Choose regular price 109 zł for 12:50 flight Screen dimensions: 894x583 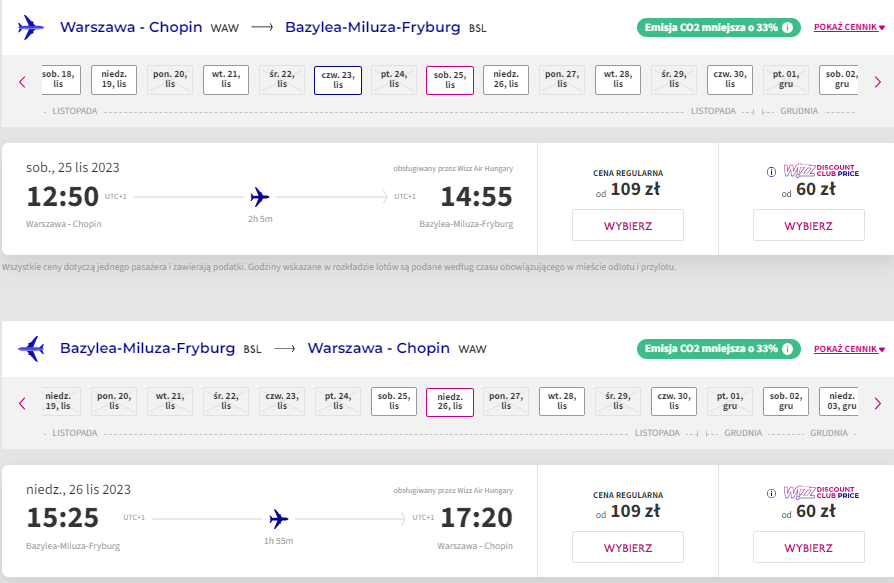click(x=628, y=226)
